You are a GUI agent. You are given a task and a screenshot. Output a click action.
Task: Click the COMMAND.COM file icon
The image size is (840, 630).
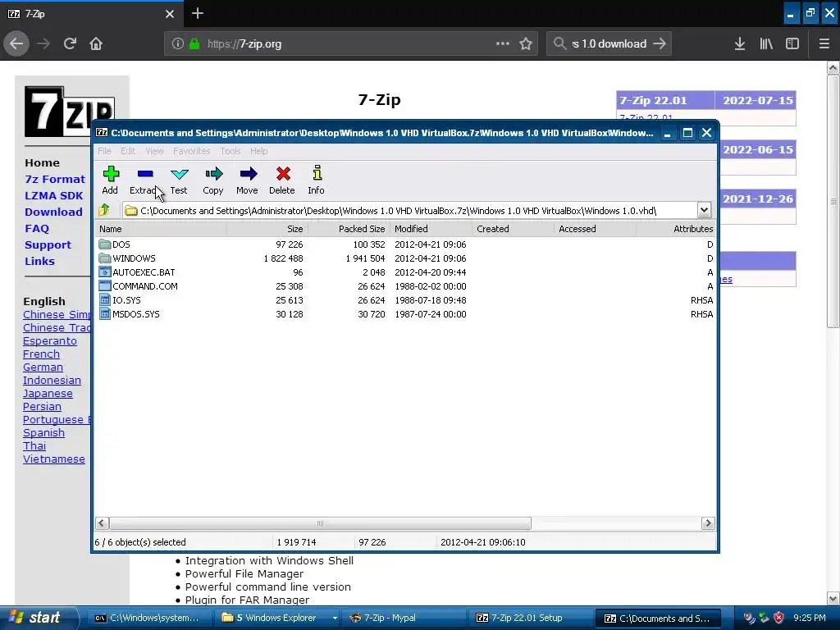click(x=104, y=286)
